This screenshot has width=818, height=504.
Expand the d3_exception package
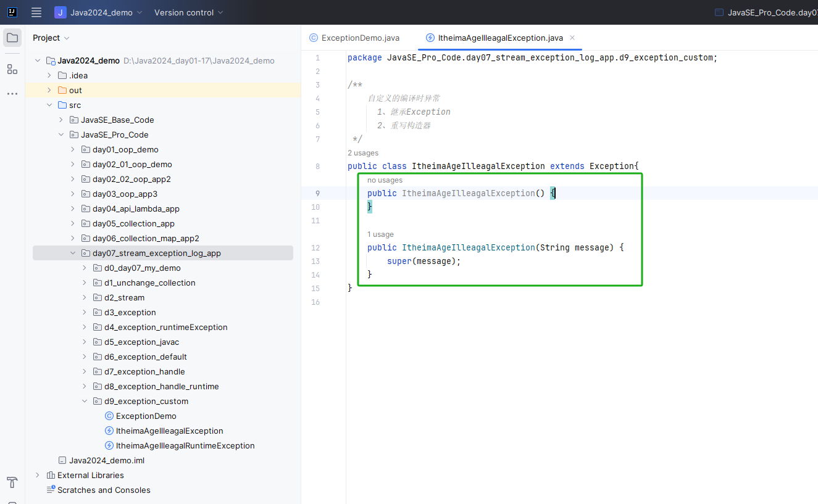click(x=85, y=312)
